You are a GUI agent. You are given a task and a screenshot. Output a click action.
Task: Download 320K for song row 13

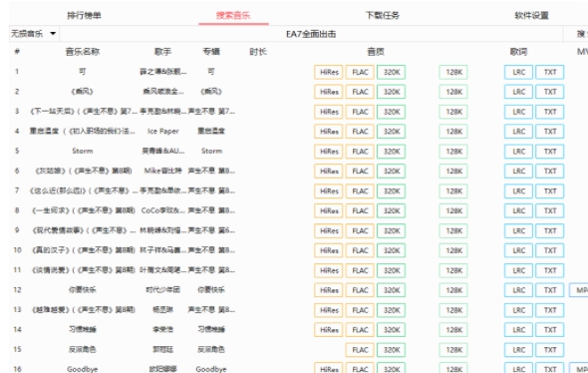pos(391,310)
